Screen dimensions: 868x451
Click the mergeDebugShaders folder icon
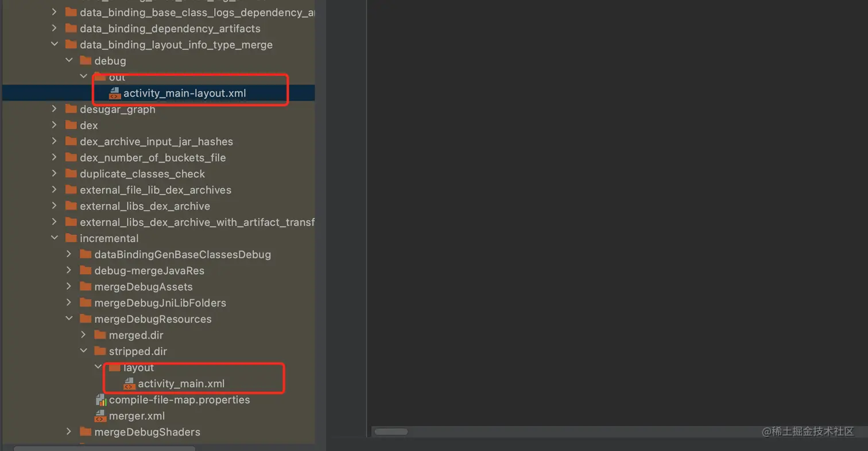86,431
